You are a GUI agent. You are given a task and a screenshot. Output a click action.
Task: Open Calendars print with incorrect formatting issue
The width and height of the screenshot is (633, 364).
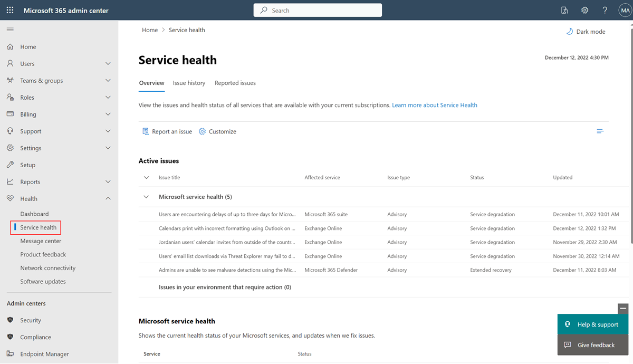click(x=227, y=228)
